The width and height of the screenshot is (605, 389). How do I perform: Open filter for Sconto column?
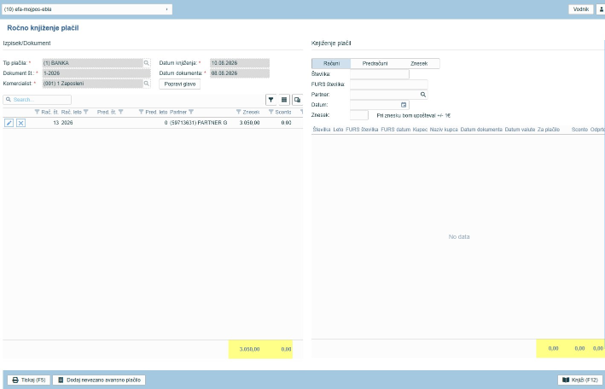click(271, 112)
